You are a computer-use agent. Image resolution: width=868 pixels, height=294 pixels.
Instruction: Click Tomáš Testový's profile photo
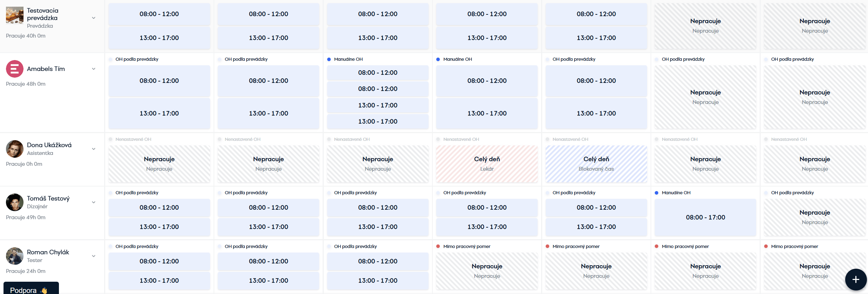[15, 202]
